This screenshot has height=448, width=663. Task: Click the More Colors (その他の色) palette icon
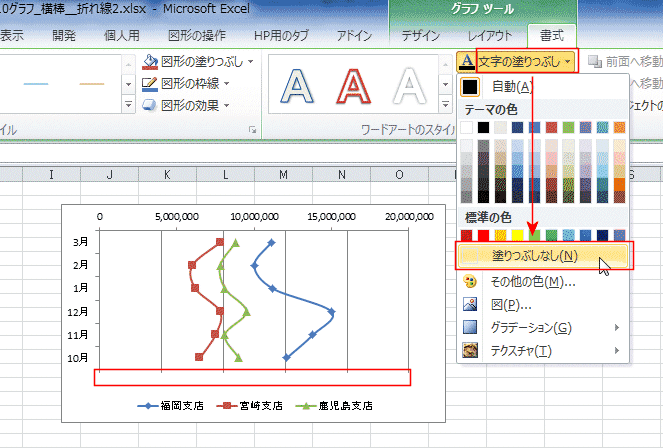pyautogui.click(x=470, y=281)
